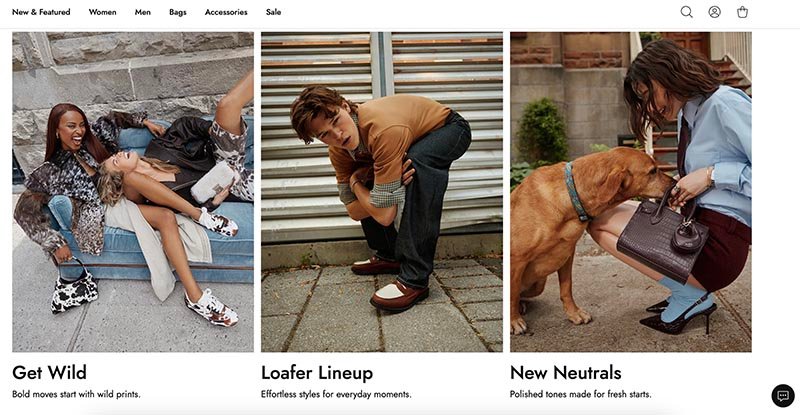800x415 pixels.
Task: View the shopping bag icon
Action: [742, 12]
